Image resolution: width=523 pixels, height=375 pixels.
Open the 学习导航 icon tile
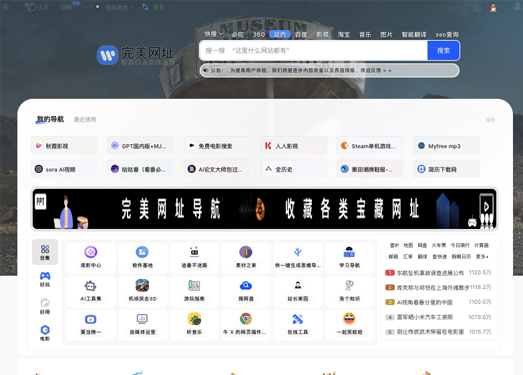tap(349, 258)
